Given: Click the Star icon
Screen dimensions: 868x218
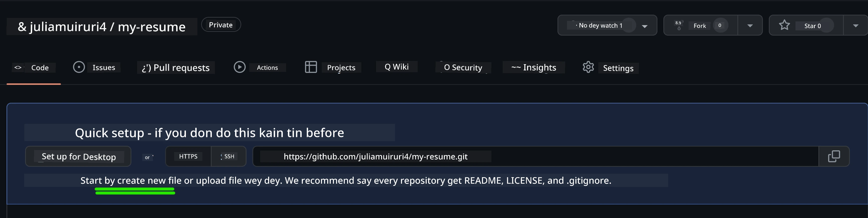Looking at the screenshot, I should pyautogui.click(x=785, y=25).
